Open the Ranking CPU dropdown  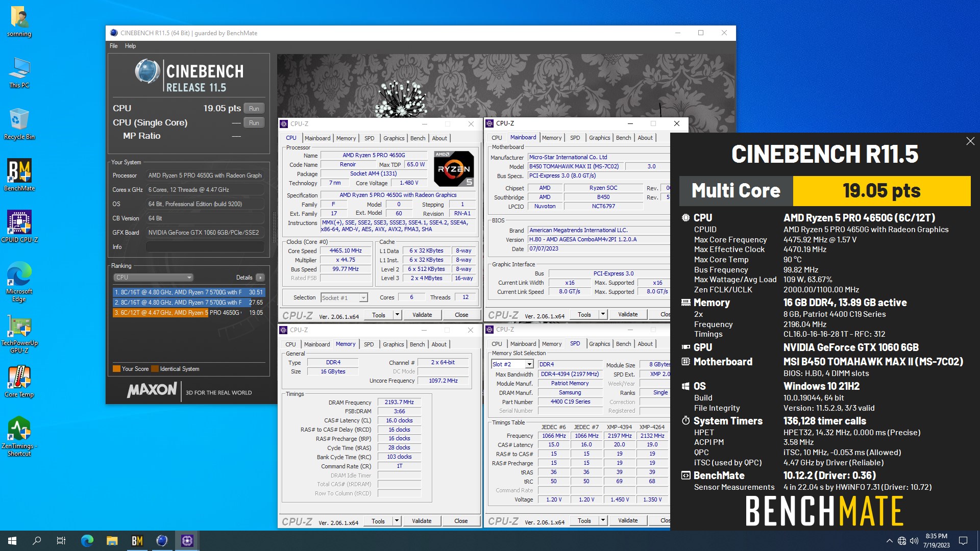click(x=153, y=278)
